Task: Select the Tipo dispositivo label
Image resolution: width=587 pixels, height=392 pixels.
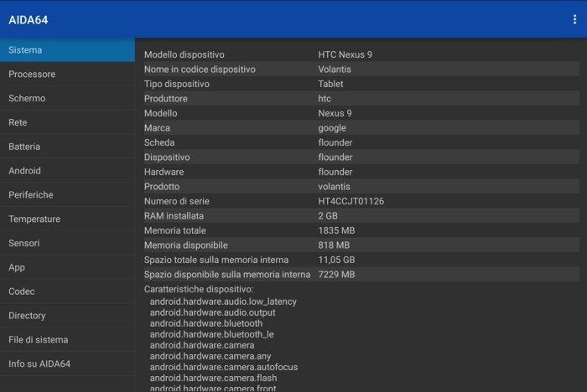Action: point(177,84)
